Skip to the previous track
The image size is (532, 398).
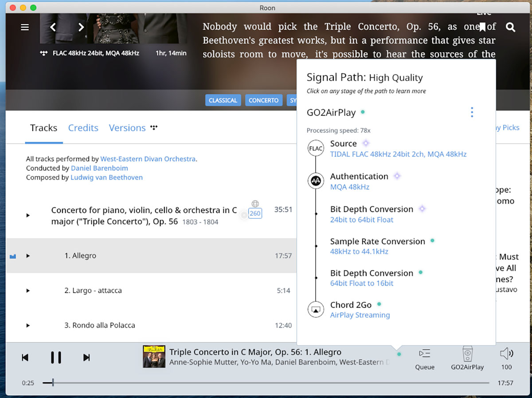(25, 357)
